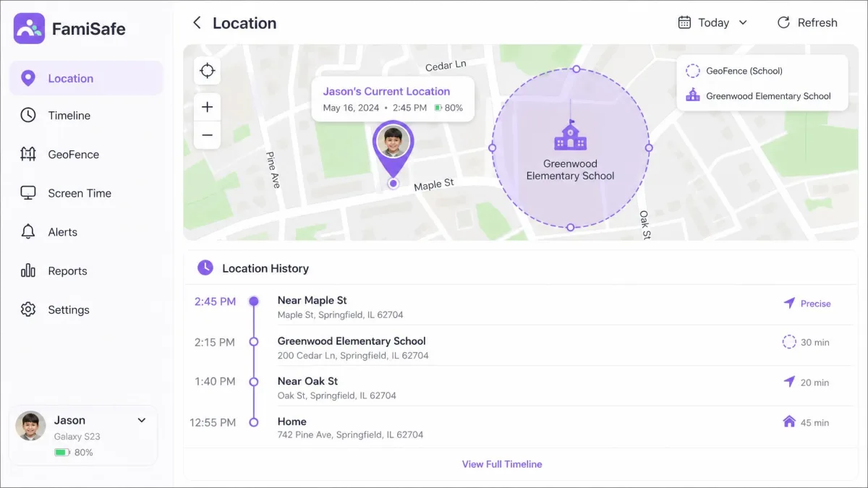
Task: Click the arrow icon beside 20 min
Action: coord(789,382)
